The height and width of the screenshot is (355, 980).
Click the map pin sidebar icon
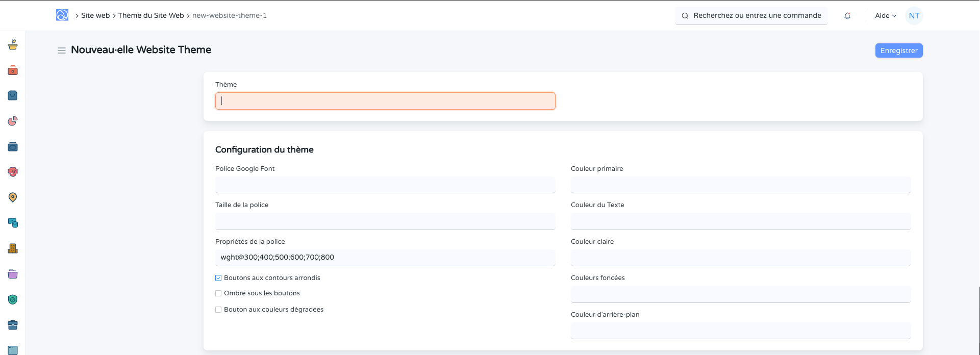point(13,197)
